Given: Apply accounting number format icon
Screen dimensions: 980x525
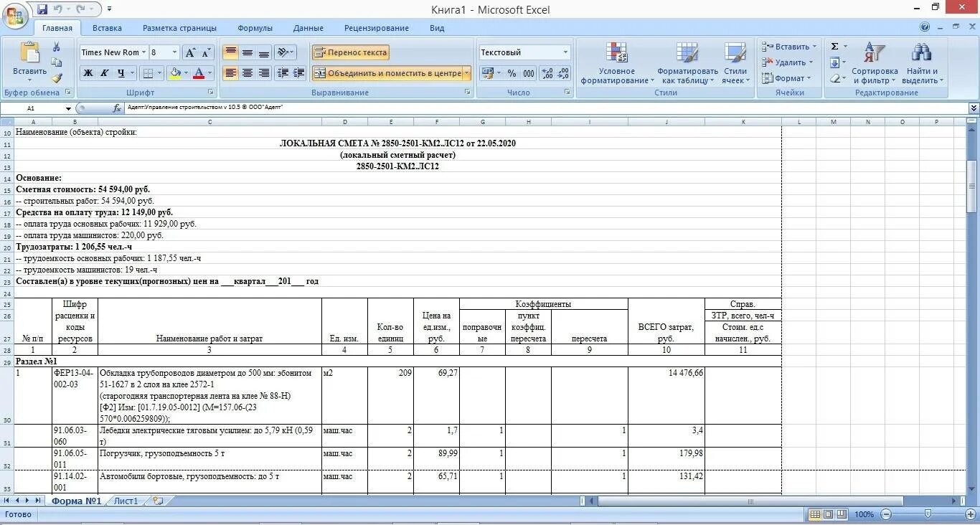Looking at the screenshot, I should [x=488, y=73].
